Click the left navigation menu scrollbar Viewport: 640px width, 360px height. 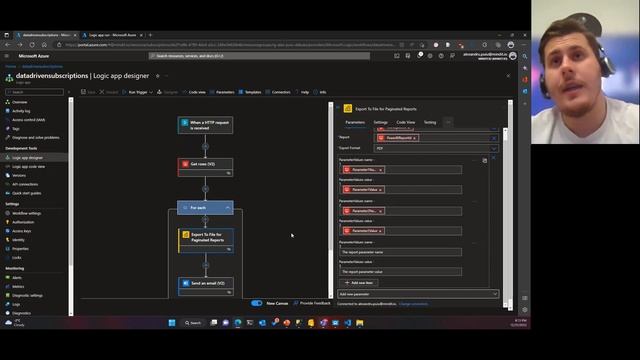click(71, 206)
